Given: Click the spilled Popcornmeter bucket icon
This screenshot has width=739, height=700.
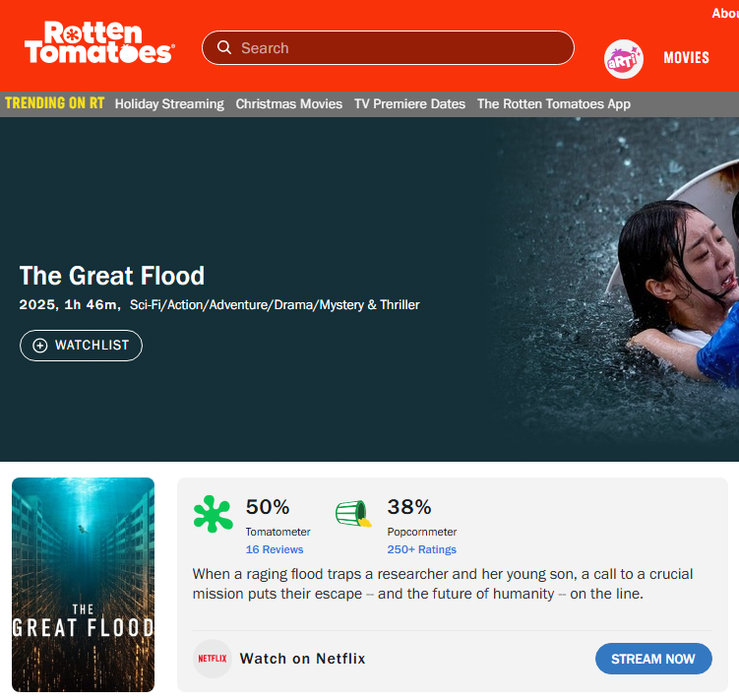Looking at the screenshot, I should [352, 513].
